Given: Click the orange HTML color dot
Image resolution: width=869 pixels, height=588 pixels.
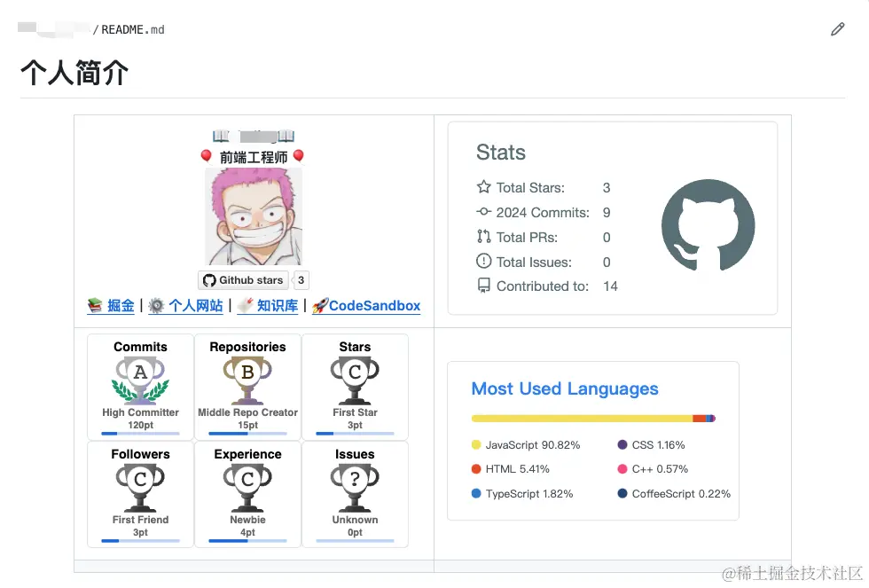Looking at the screenshot, I should tap(476, 469).
